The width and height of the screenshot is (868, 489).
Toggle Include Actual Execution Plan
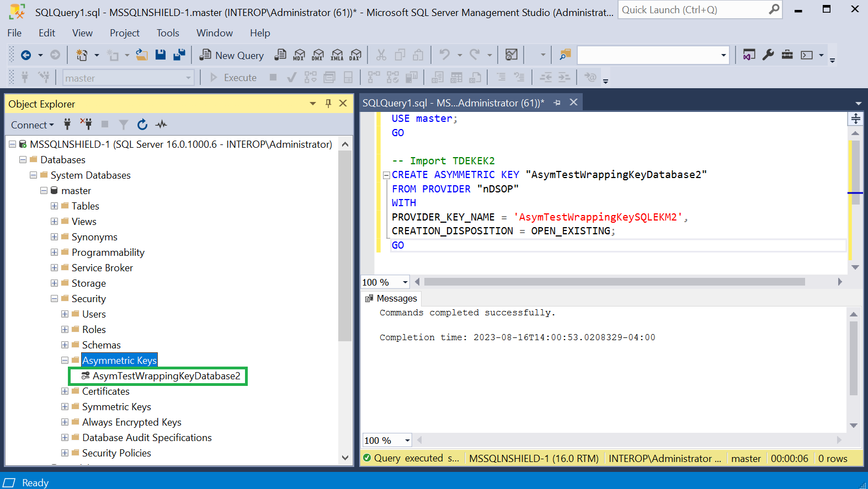(x=374, y=77)
